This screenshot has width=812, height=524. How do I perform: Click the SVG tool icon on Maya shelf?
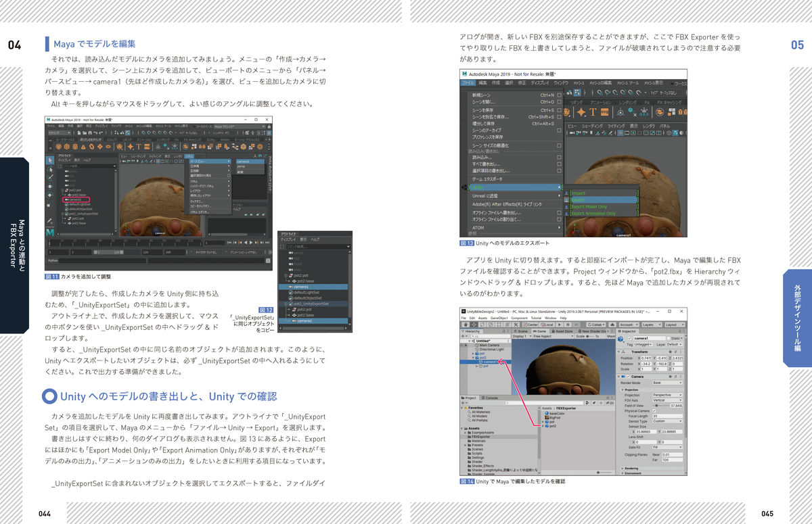[x=604, y=112]
